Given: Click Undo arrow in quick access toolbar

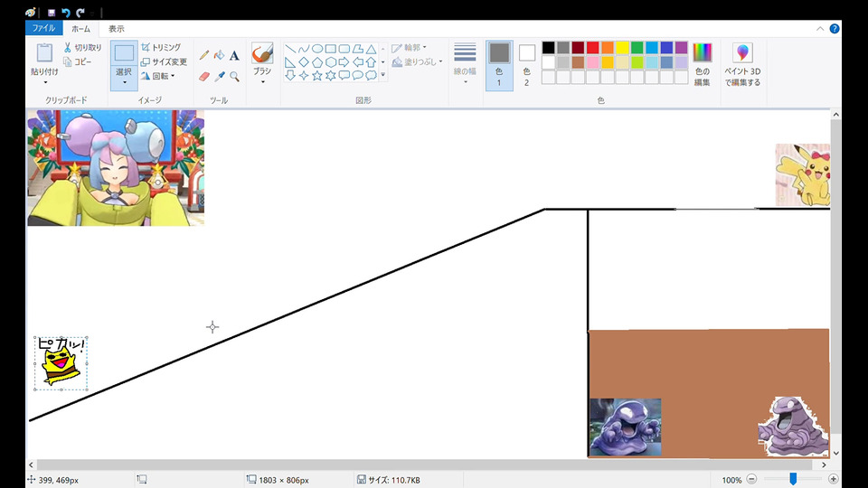Looking at the screenshot, I should pos(66,12).
